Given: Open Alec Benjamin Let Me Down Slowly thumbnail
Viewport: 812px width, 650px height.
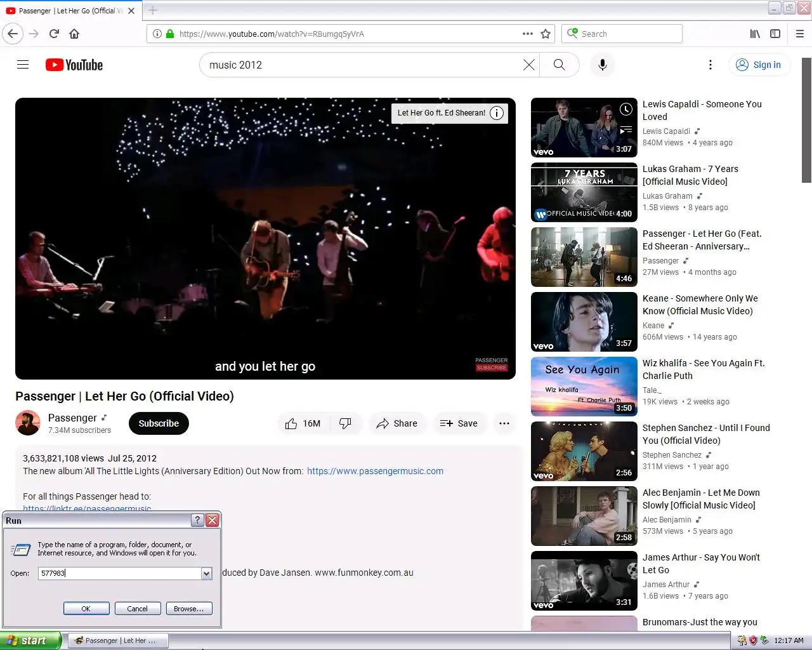Looking at the screenshot, I should tap(584, 516).
